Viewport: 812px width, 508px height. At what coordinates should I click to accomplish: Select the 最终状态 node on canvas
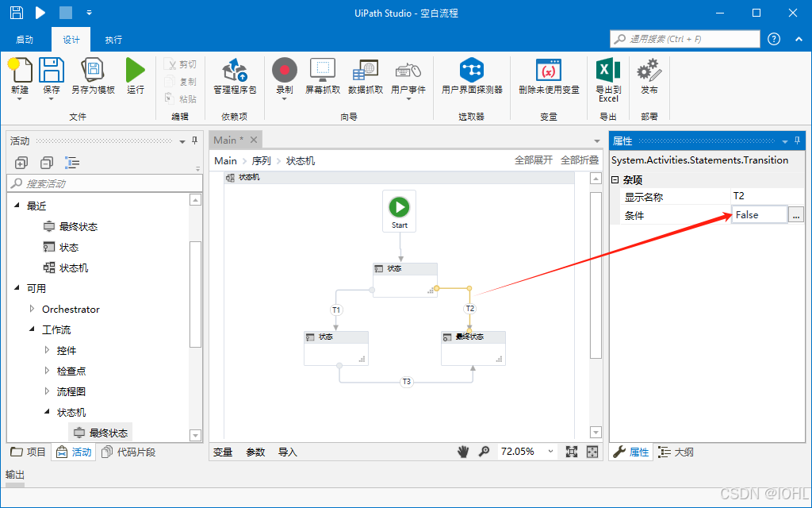473,349
